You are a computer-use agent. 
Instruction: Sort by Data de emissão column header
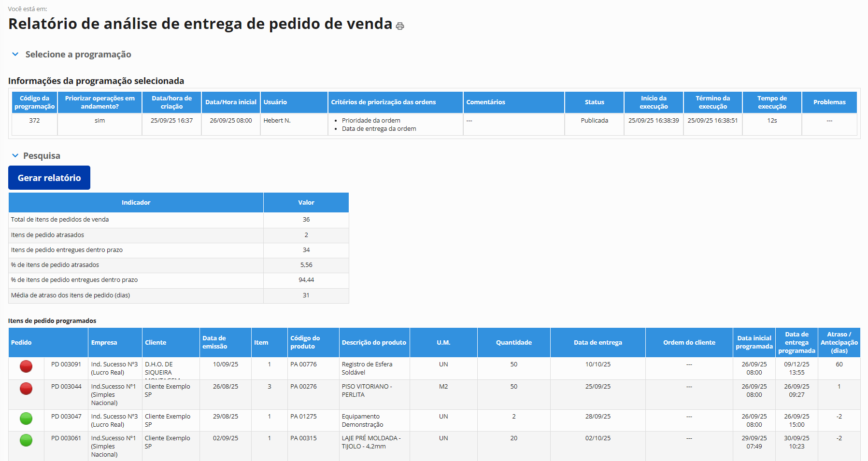(214, 343)
